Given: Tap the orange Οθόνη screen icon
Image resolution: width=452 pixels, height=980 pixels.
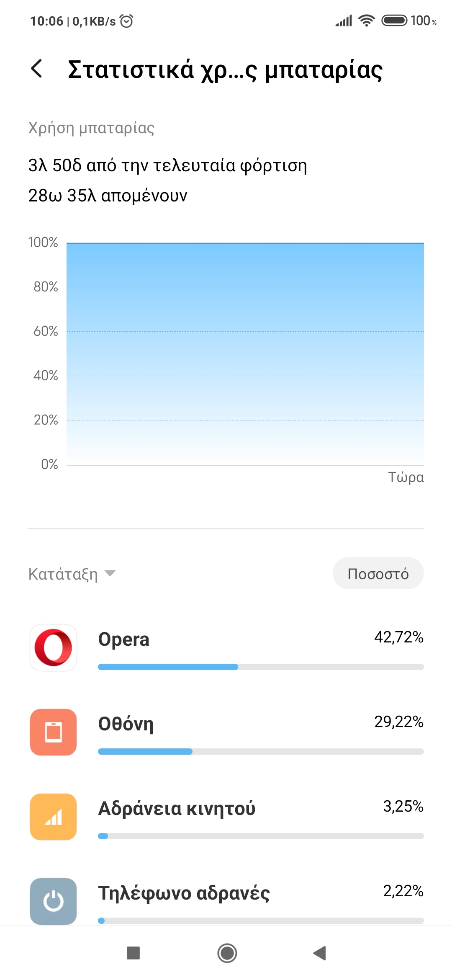Looking at the screenshot, I should [x=53, y=732].
